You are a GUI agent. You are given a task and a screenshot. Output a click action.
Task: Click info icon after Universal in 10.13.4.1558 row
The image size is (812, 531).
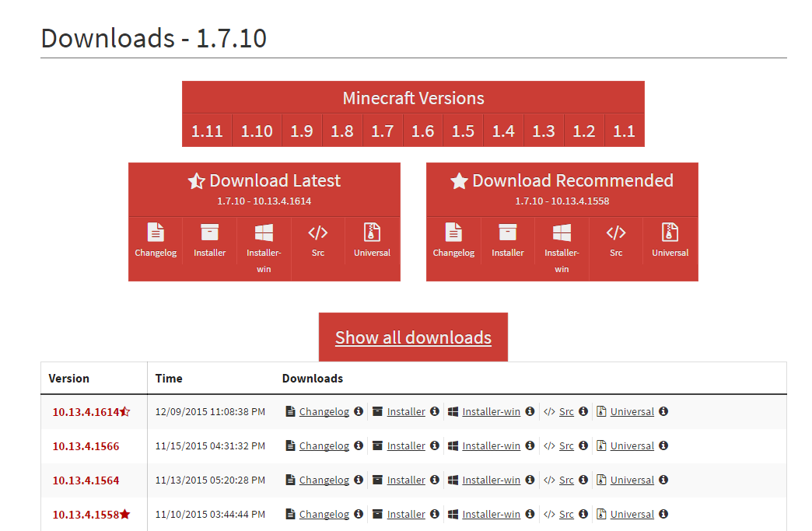point(663,514)
